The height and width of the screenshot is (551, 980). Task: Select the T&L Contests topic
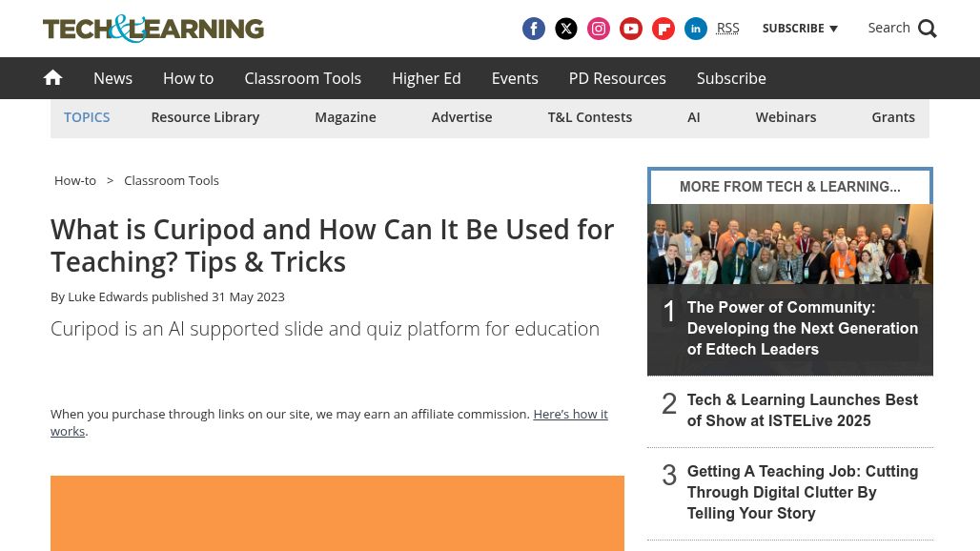pos(589,117)
